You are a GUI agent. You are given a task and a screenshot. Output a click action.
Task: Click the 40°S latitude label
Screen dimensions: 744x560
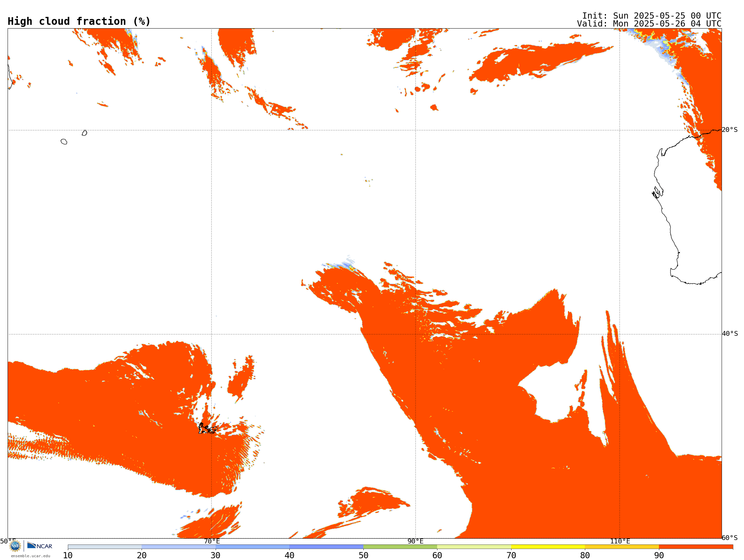click(x=730, y=334)
